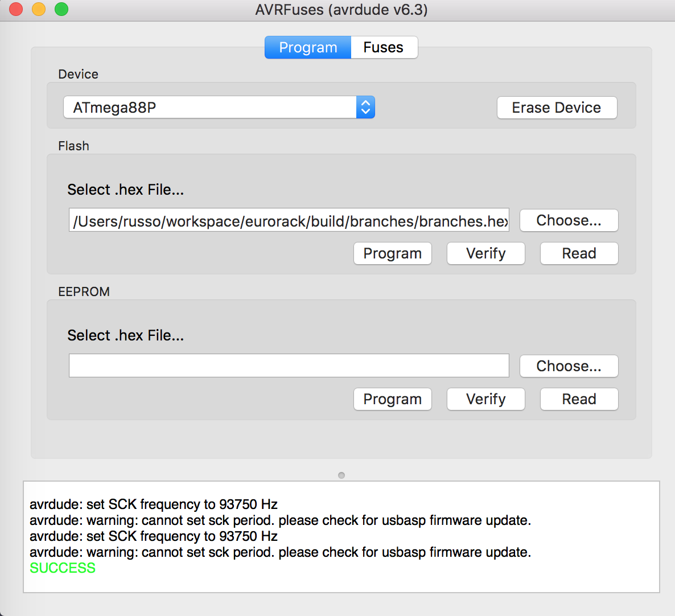Switch to the Fuses tab
Image resolution: width=675 pixels, height=616 pixels.
[384, 47]
